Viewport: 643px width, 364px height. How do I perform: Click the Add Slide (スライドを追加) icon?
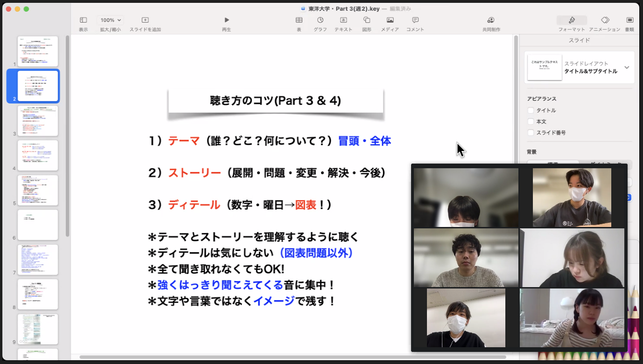pos(145,20)
